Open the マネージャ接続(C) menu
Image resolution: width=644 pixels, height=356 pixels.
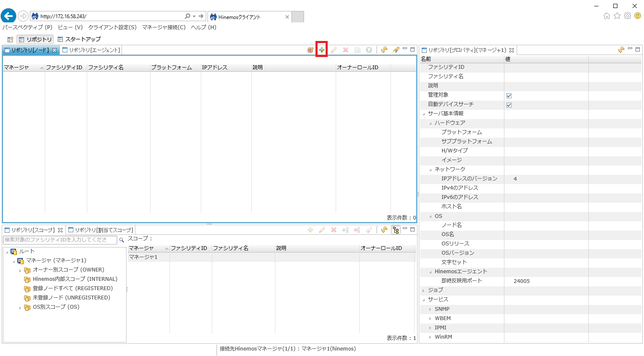click(164, 27)
